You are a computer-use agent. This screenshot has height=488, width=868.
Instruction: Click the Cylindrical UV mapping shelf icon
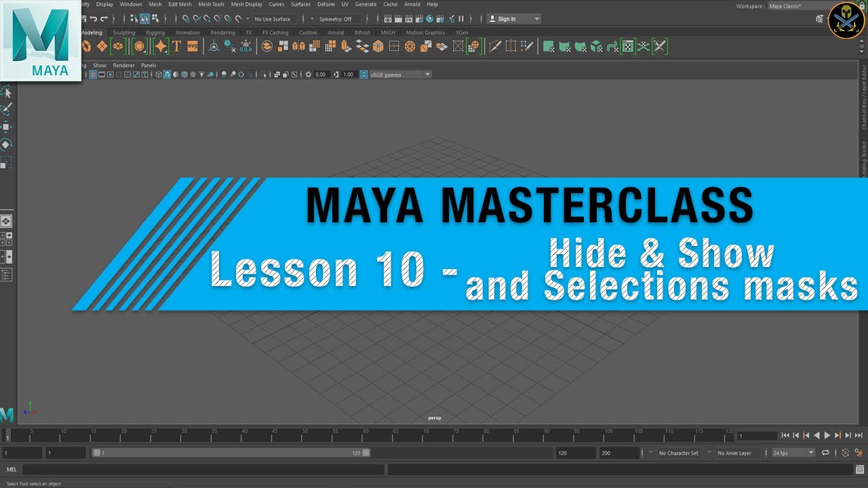pos(564,46)
